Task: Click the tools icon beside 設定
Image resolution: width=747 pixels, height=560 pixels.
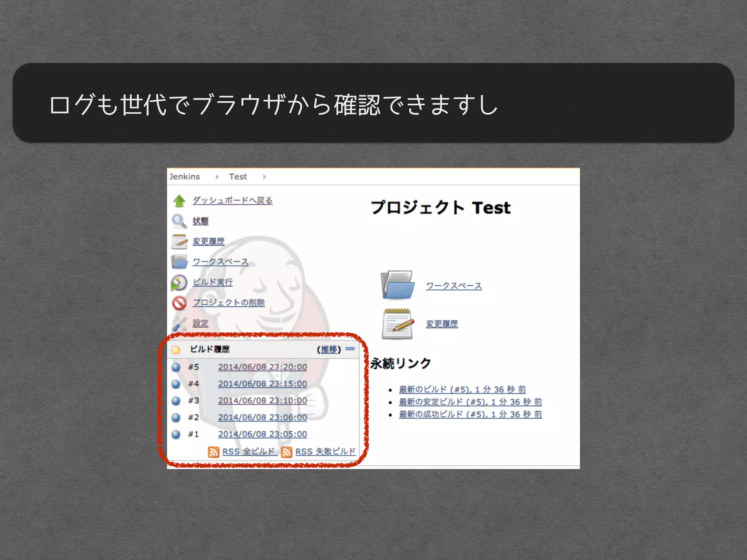Action: [x=179, y=323]
